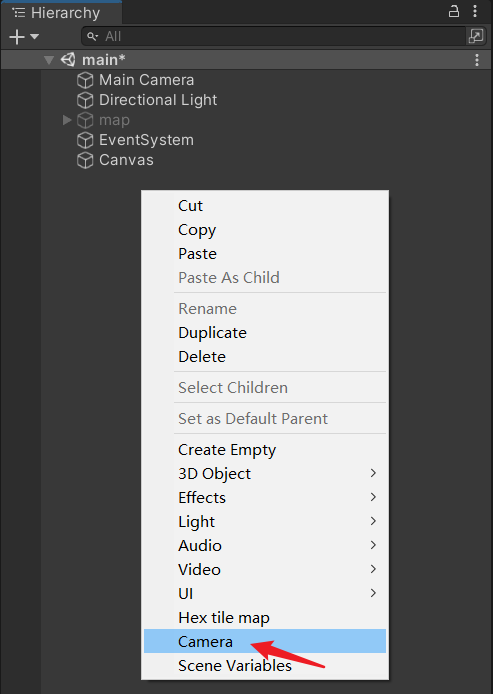Select Main Camera in the hierarchy

(x=146, y=80)
